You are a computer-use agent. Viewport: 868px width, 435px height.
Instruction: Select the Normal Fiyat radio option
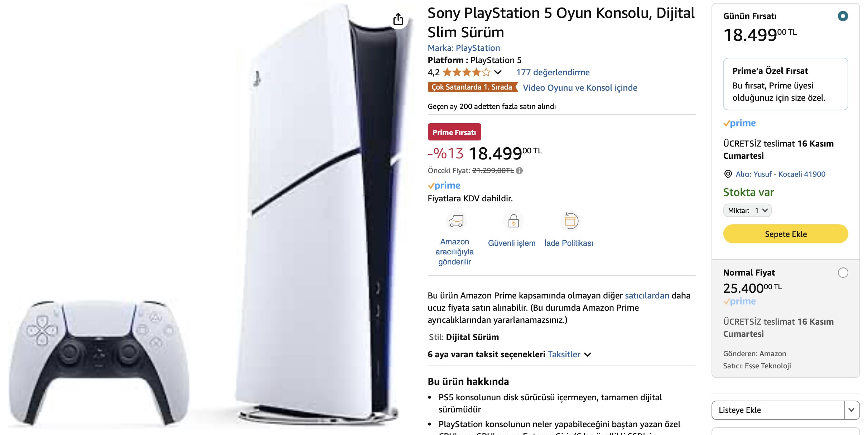[843, 273]
